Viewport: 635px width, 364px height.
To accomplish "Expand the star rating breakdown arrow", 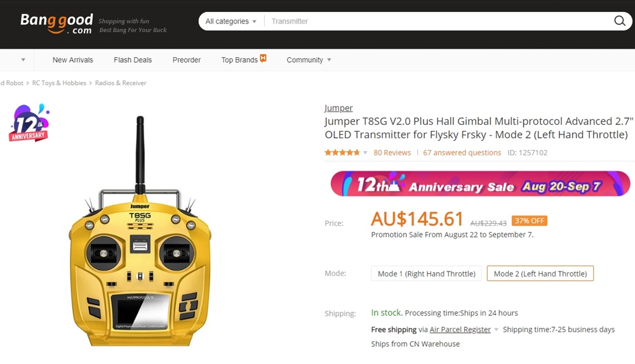I will click(365, 153).
